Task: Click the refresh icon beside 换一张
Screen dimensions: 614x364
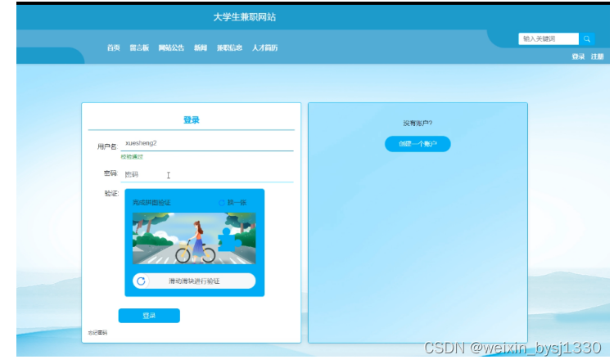Action: coord(221,203)
